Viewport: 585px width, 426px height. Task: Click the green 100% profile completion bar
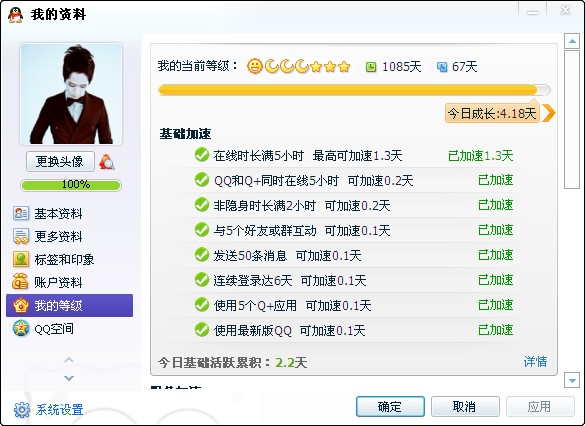pyautogui.click(x=71, y=185)
